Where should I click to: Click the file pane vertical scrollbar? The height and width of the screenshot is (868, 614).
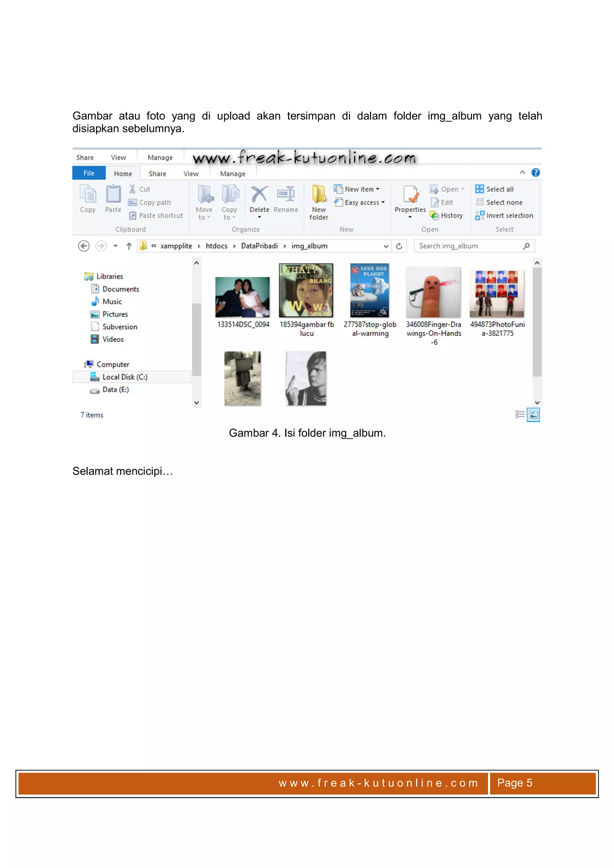(537, 321)
